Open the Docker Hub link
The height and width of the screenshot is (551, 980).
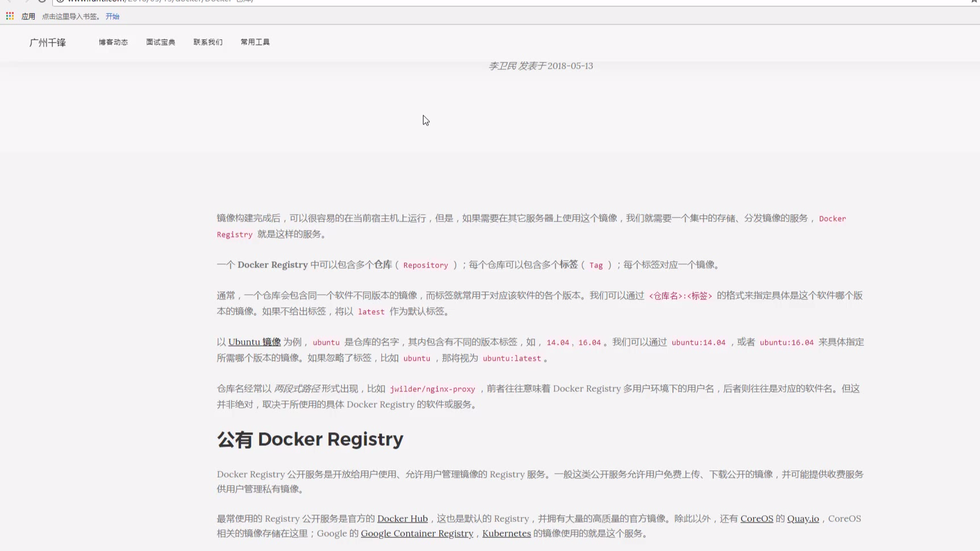click(x=402, y=519)
